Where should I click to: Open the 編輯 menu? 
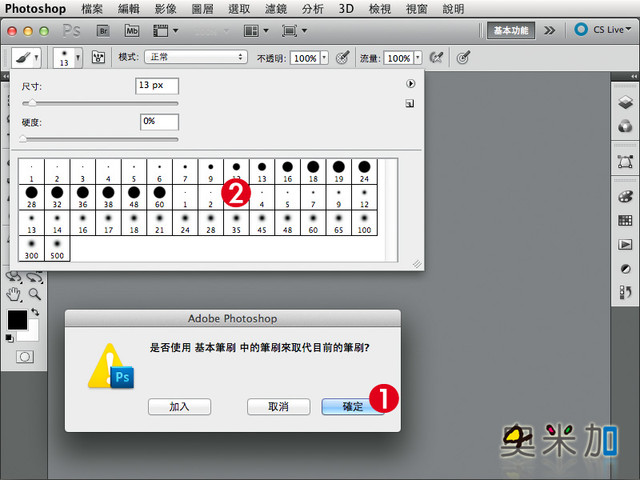tap(129, 9)
